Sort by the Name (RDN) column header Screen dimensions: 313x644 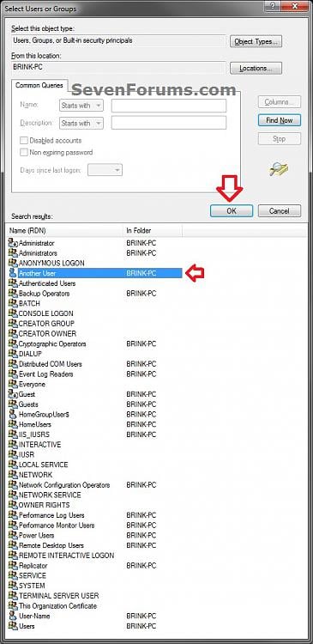tap(64, 231)
